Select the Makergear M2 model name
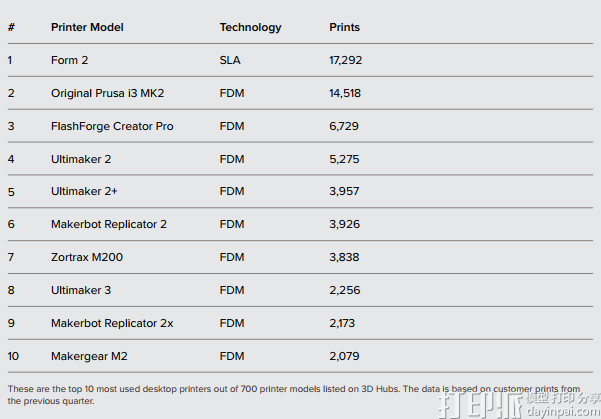 coord(89,356)
